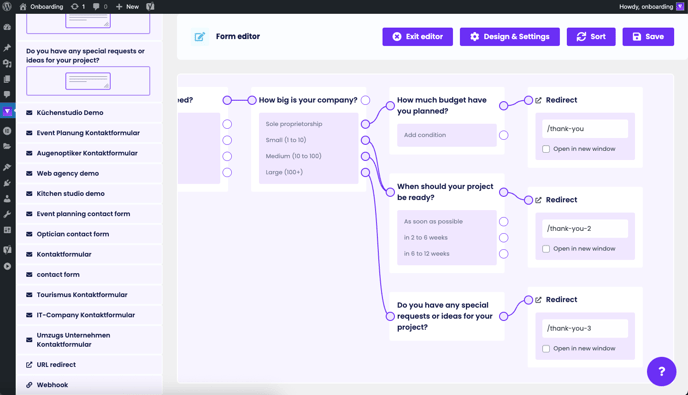688x395 pixels.
Task: Open Posts pin icon in sidebar
Action: 7,47
